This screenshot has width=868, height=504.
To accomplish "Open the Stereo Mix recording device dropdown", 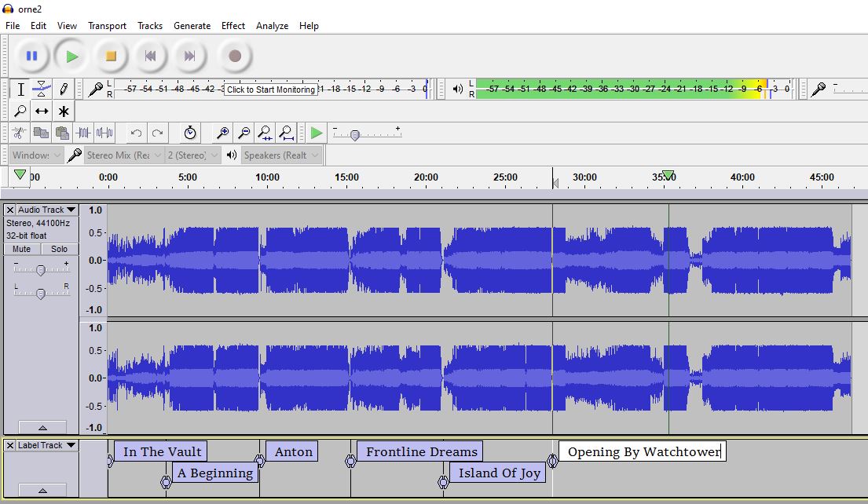I will coord(124,155).
